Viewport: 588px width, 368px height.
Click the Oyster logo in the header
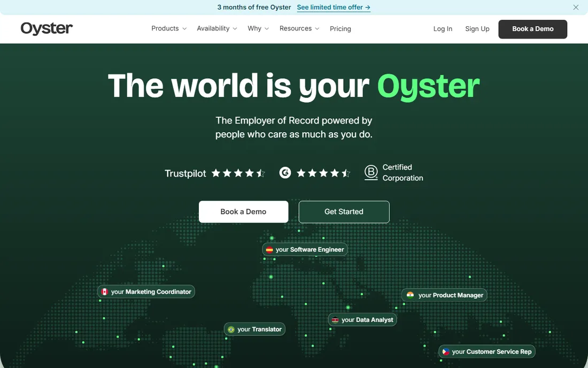[47, 28]
